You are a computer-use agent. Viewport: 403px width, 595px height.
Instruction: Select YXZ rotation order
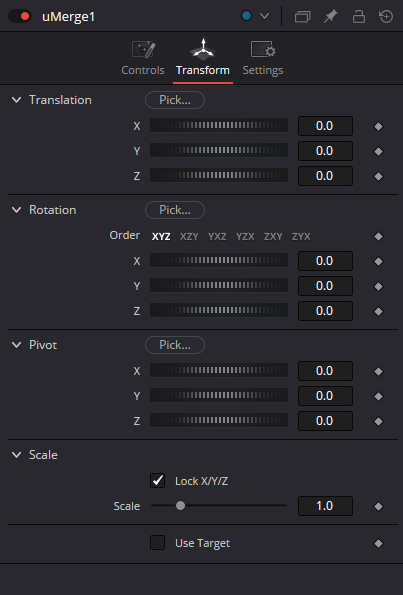coord(217,236)
